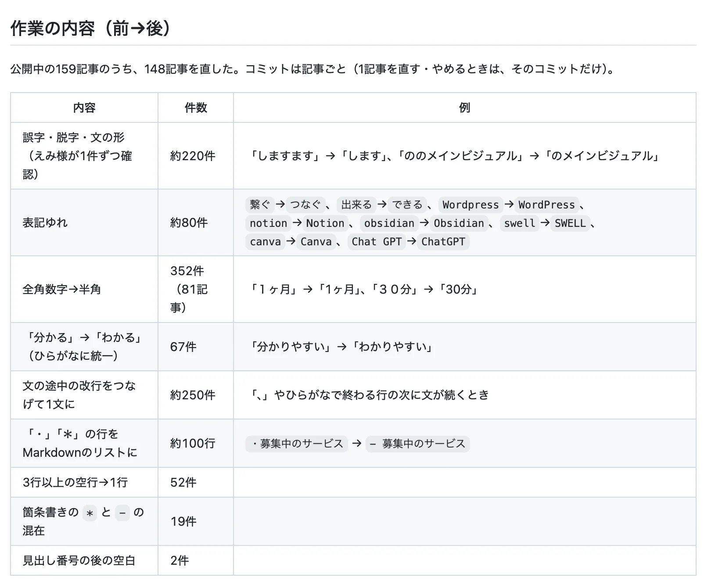The width and height of the screenshot is (704, 588).
Task: Click the paragraph starting 公開中の159記事
Action: coord(312,69)
